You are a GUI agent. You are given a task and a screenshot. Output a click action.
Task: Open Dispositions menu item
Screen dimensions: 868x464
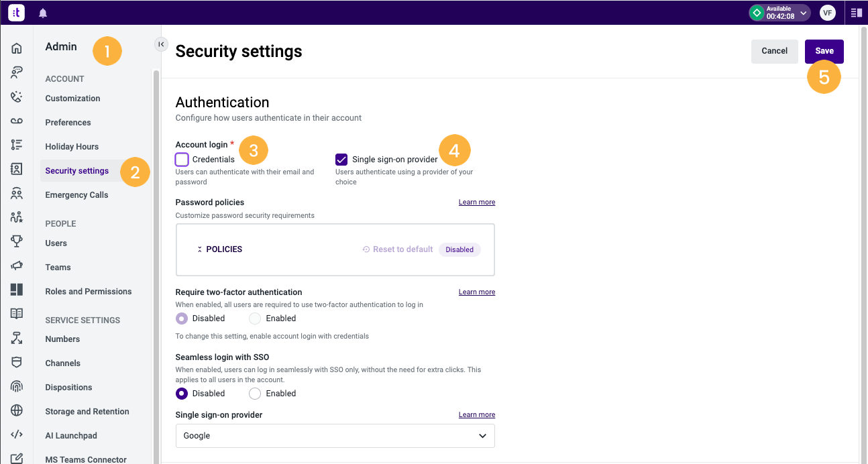coord(68,388)
